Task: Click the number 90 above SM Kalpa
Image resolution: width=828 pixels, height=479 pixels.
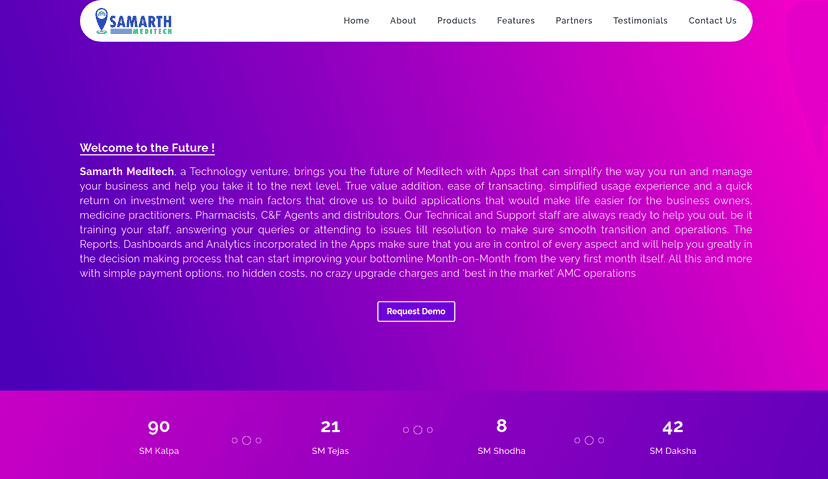Action: tap(159, 427)
